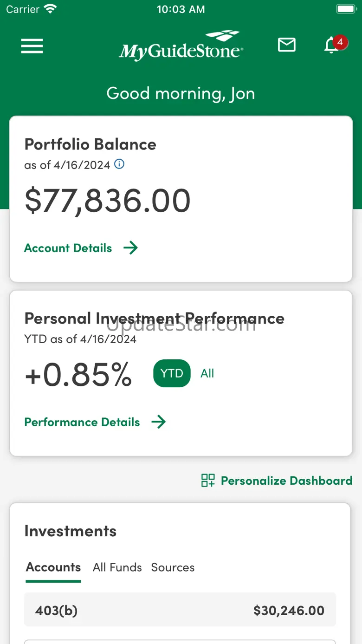Viewport: 362px width, 644px height.
Task: Open the Account Details link
Action: pyautogui.click(x=68, y=248)
